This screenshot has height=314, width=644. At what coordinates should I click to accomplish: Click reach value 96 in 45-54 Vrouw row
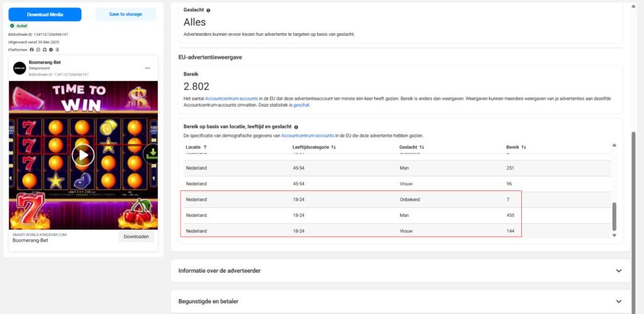[509, 183]
